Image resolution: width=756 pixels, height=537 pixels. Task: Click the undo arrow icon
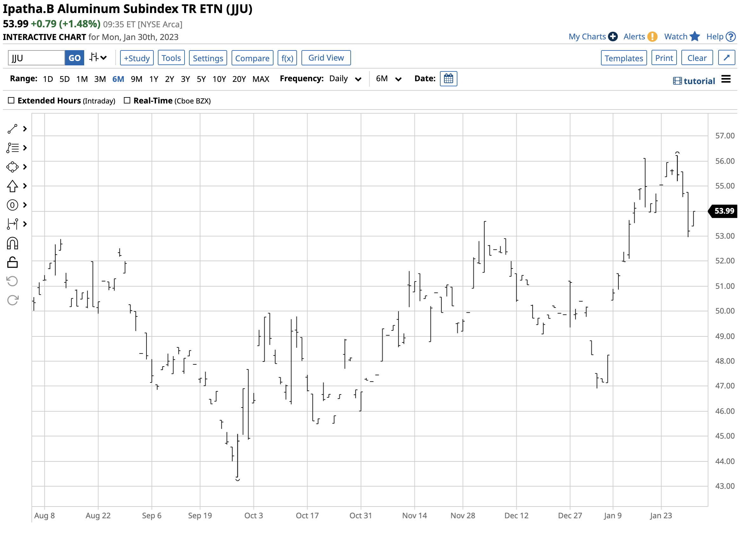tap(13, 282)
